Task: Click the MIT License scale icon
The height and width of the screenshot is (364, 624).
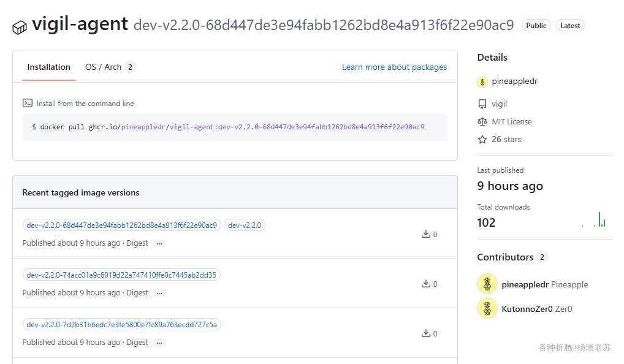Action: point(482,122)
